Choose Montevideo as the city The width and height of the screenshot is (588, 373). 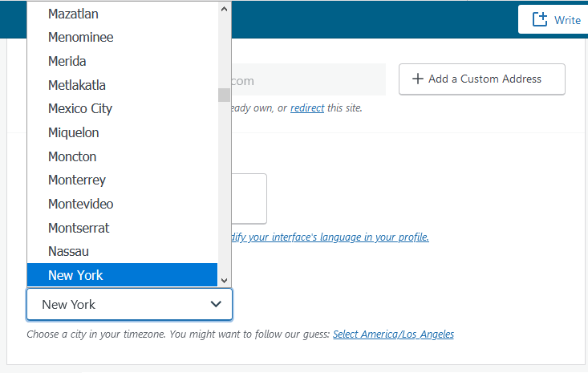80,204
